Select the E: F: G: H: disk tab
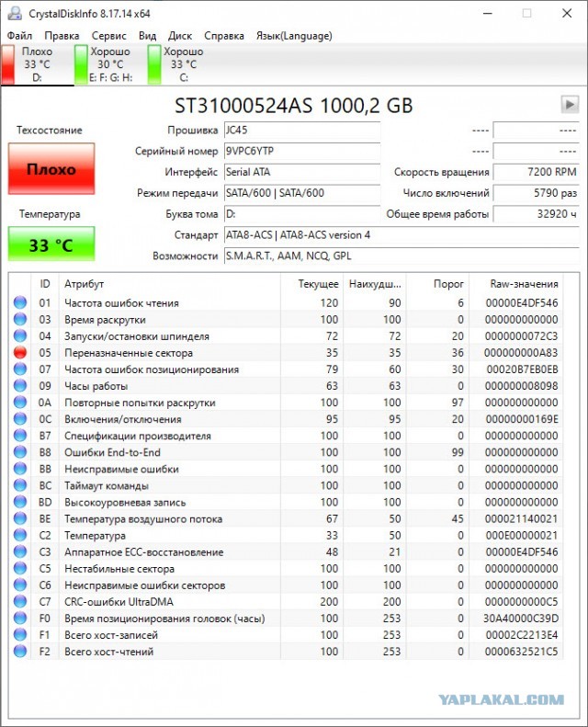 [x=110, y=64]
